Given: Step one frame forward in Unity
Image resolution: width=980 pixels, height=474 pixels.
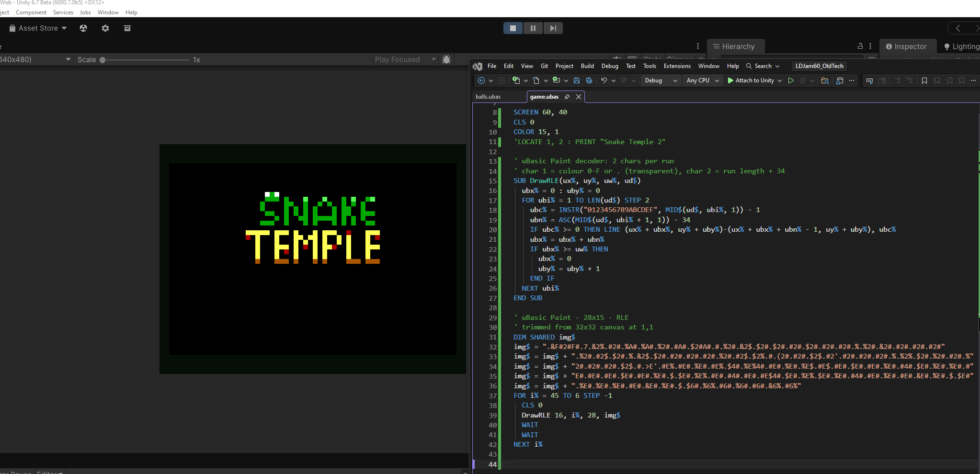Looking at the screenshot, I should click(x=553, y=28).
